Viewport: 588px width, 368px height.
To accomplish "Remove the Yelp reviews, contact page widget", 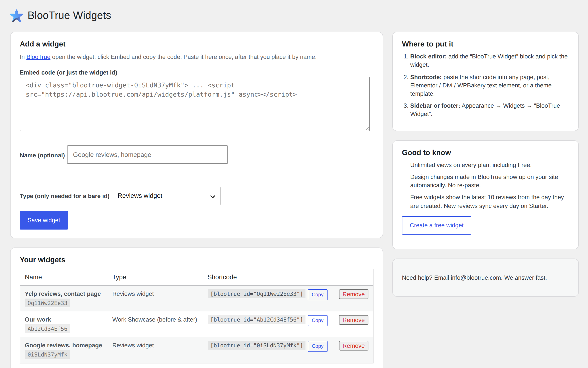I will pyautogui.click(x=353, y=294).
